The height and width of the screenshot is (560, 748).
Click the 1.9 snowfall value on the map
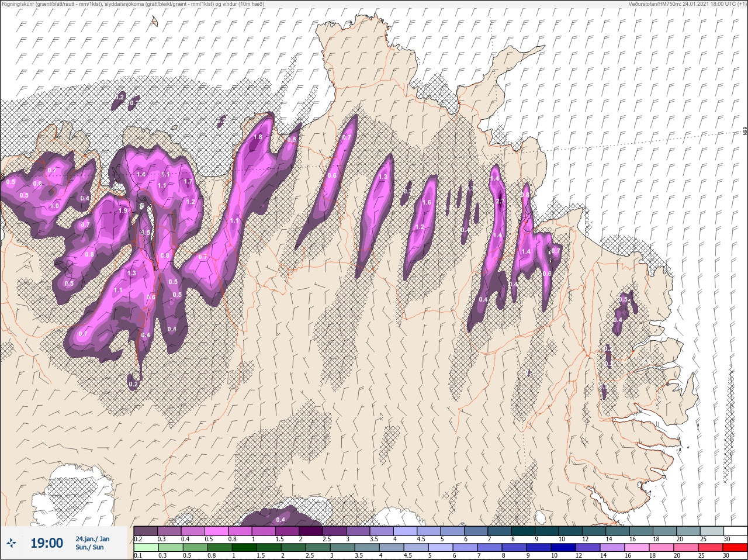click(x=123, y=211)
